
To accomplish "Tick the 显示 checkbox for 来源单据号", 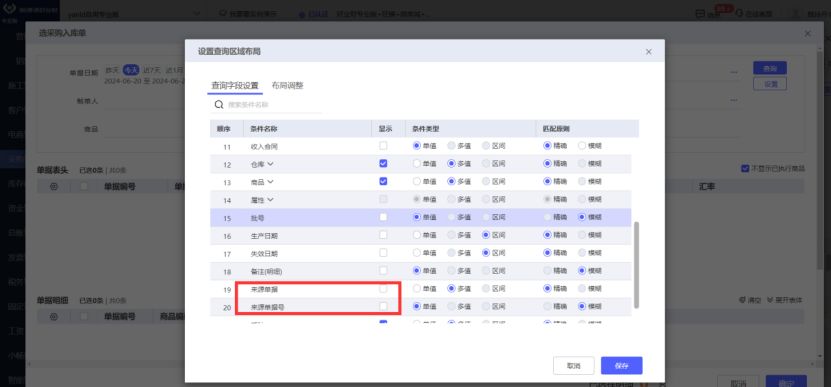I will pos(383,306).
